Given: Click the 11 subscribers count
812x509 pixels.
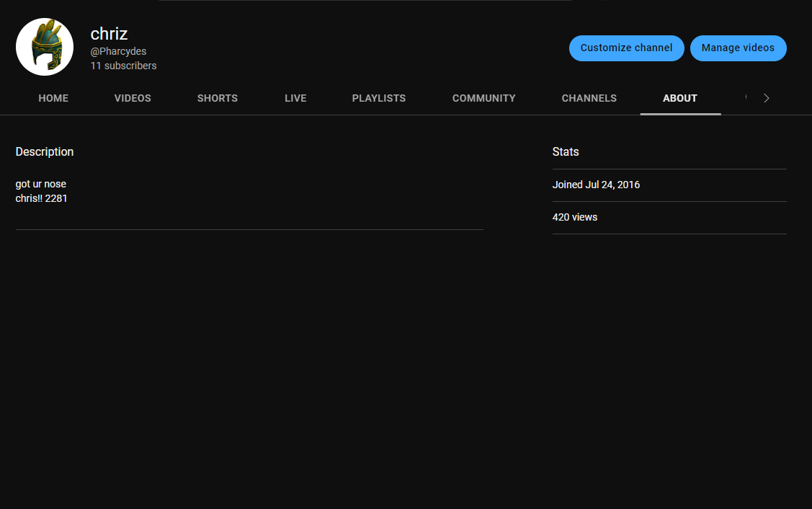Looking at the screenshot, I should click(x=123, y=66).
